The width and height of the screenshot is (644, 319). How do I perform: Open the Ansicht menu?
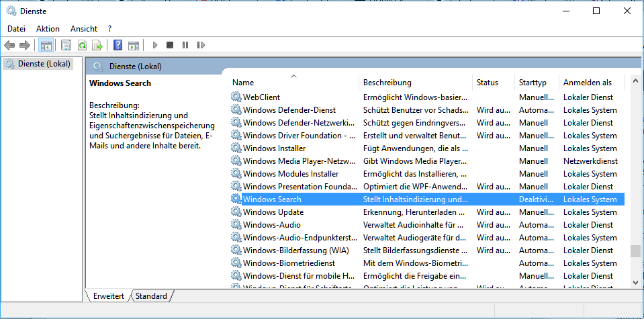[x=84, y=29]
